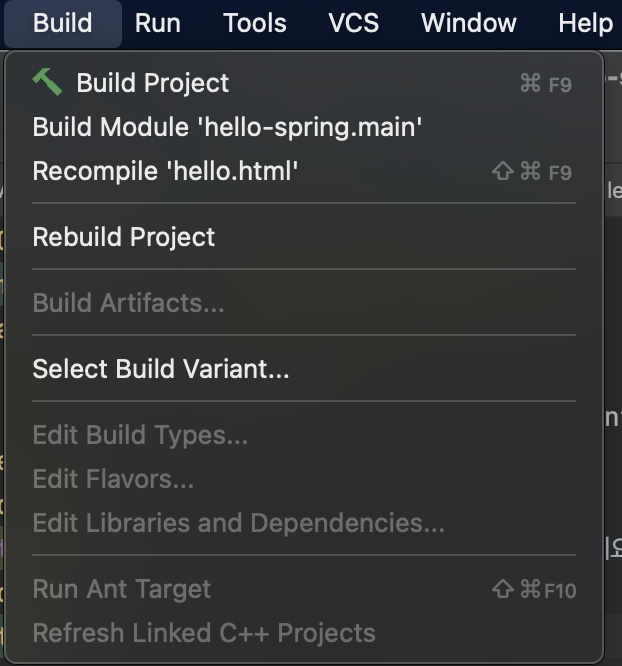Open the Window menu

pyautogui.click(x=469, y=23)
